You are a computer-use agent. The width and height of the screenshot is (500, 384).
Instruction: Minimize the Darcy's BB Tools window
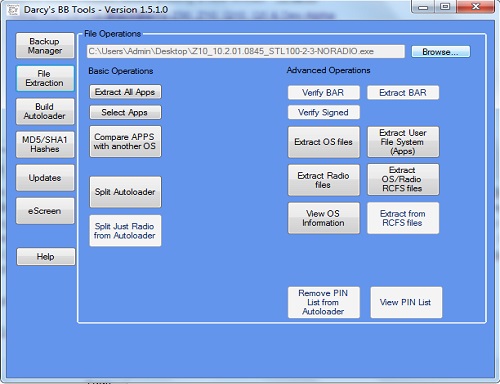click(423, 7)
